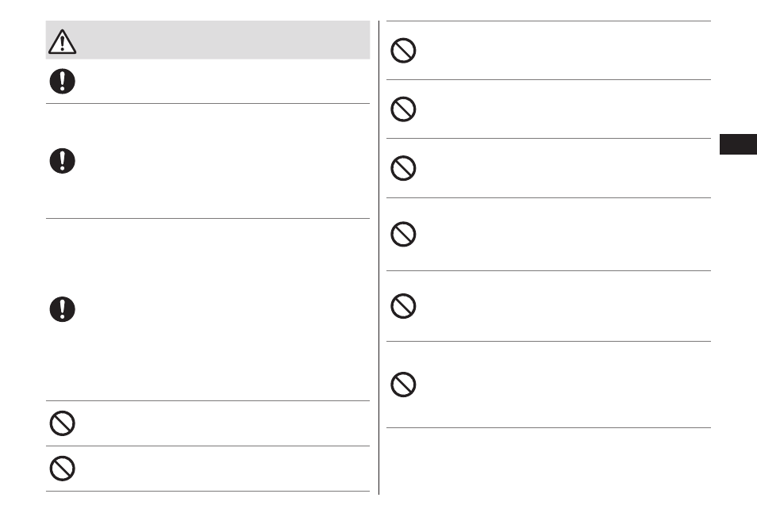Select the first black exclamation mandatory icon under the header
This screenshot has height=532, width=757.
(62, 81)
